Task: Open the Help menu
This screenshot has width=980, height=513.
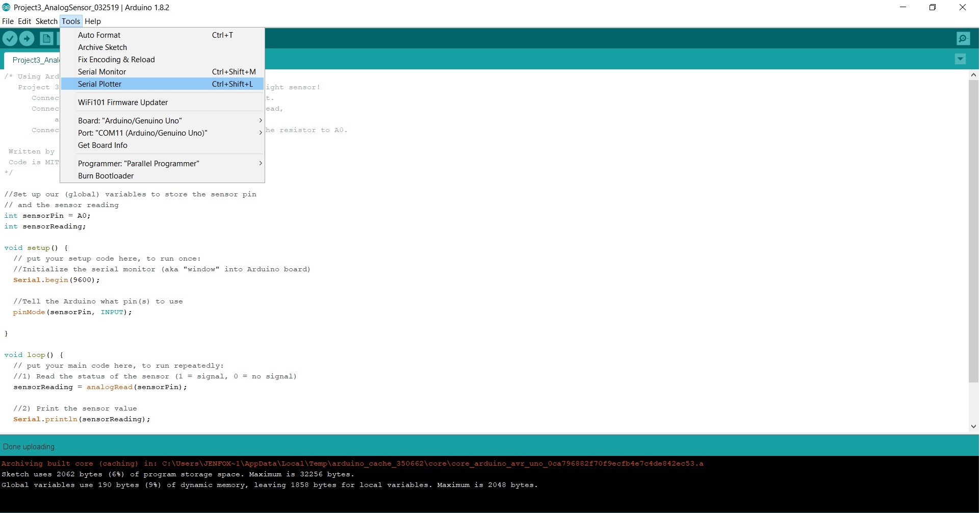Action: point(92,21)
